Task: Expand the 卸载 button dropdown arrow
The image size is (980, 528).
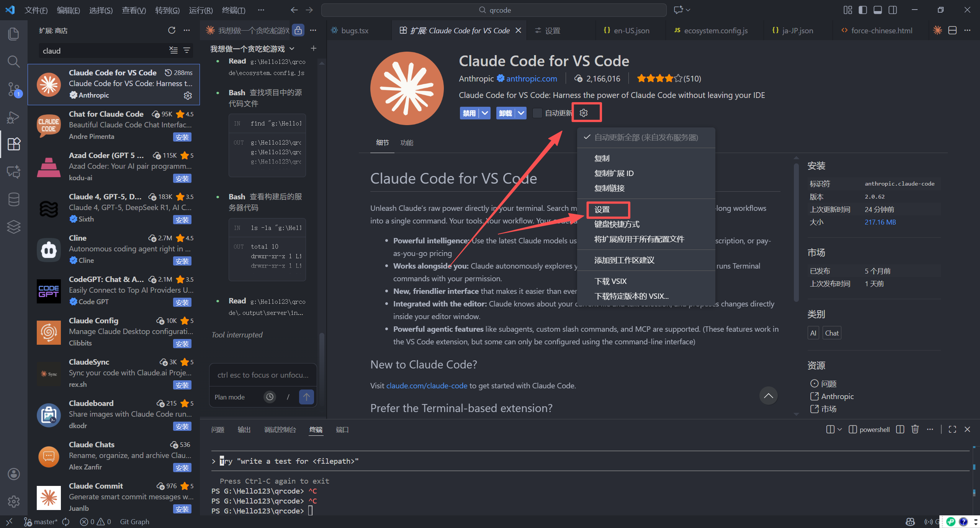Action: pos(520,113)
